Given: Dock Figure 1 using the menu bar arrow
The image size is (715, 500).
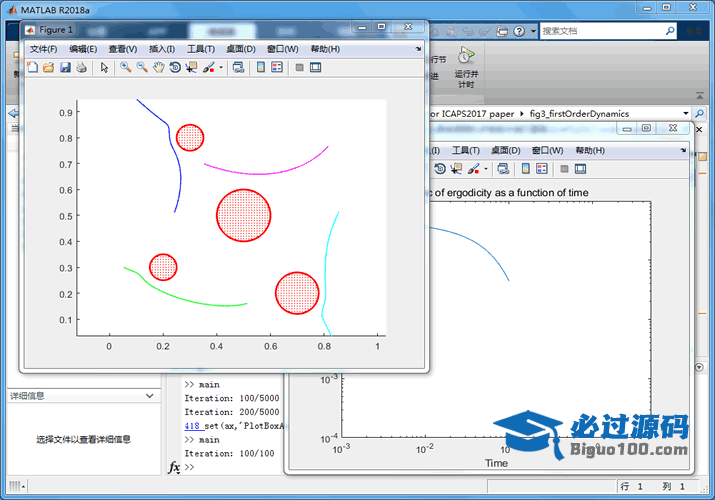Looking at the screenshot, I should 419,49.
